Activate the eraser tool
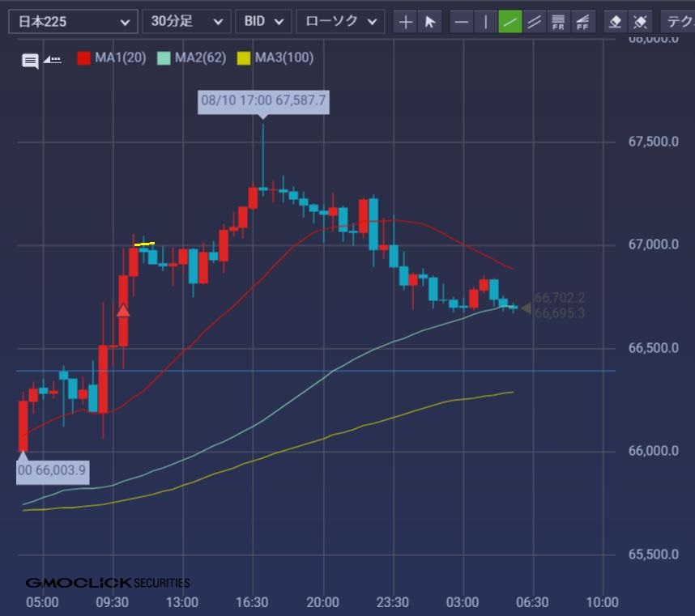This screenshot has width=695, height=616. pyautogui.click(x=616, y=22)
